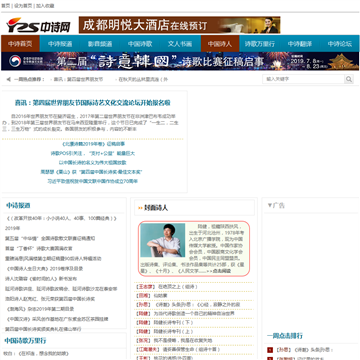The width and height of the screenshot is (360, 360).
Task: Open the 中诗报道 nav tab
Action: pos(60,44)
